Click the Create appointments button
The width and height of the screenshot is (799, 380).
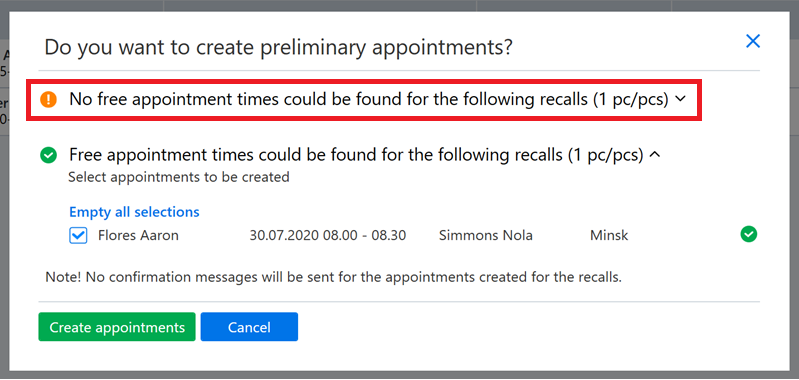117,327
